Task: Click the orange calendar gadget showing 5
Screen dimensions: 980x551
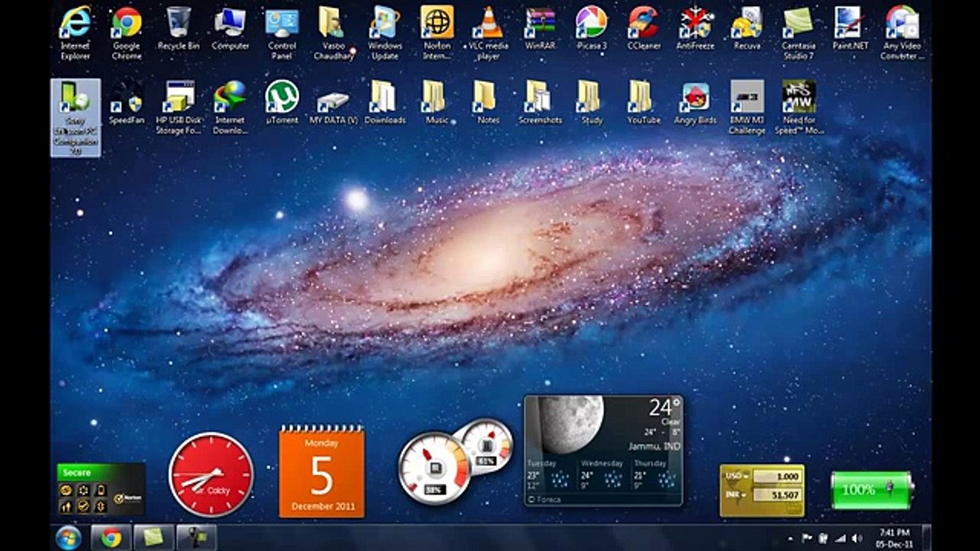Action: click(322, 471)
